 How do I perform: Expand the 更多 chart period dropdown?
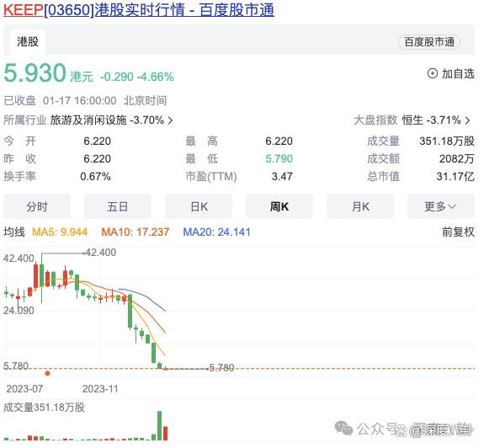click(440, 206)
